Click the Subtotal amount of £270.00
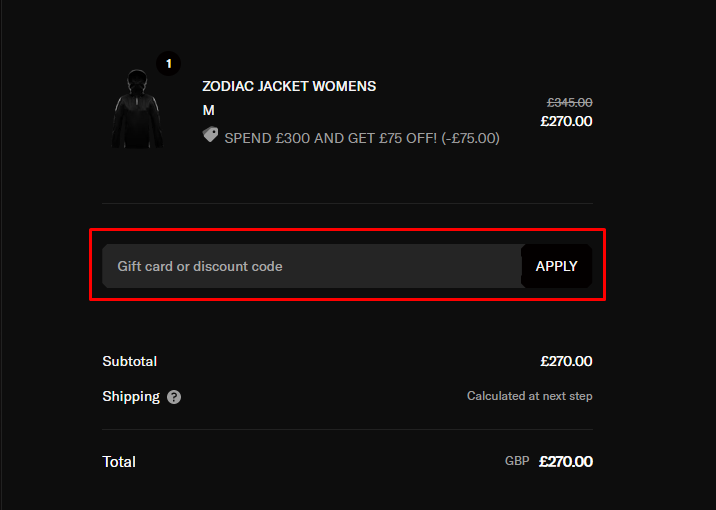 click(x=566, y=361)
